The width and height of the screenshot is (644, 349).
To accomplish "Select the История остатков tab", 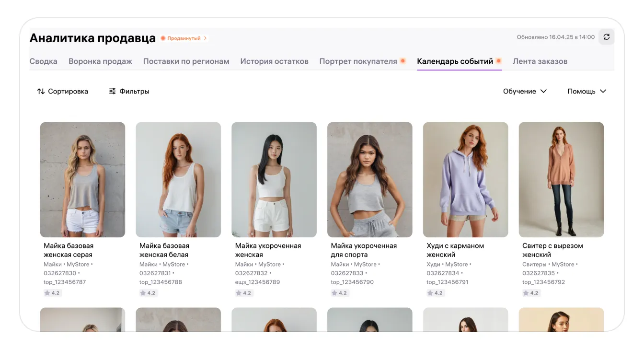I will point(274,61).
